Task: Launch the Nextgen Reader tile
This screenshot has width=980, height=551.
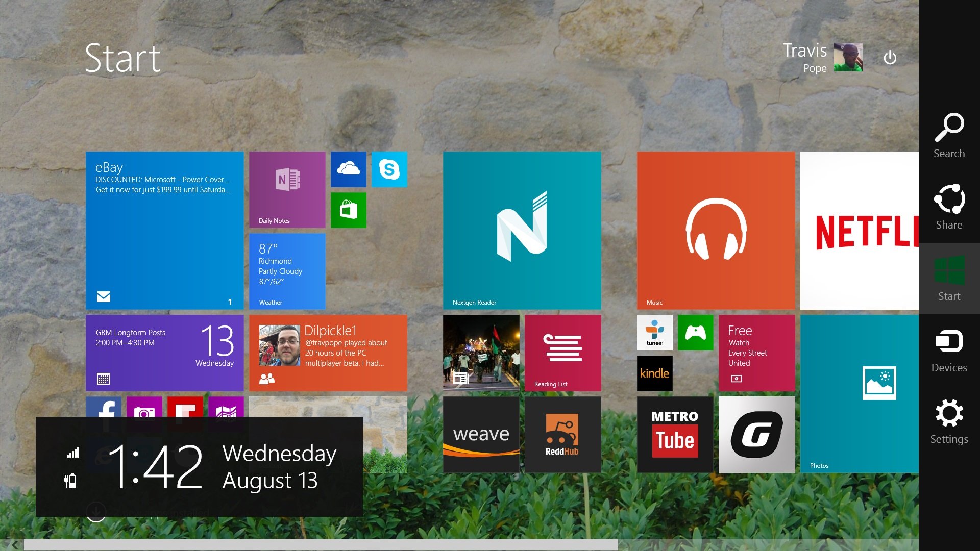Action: click(522, 231)
